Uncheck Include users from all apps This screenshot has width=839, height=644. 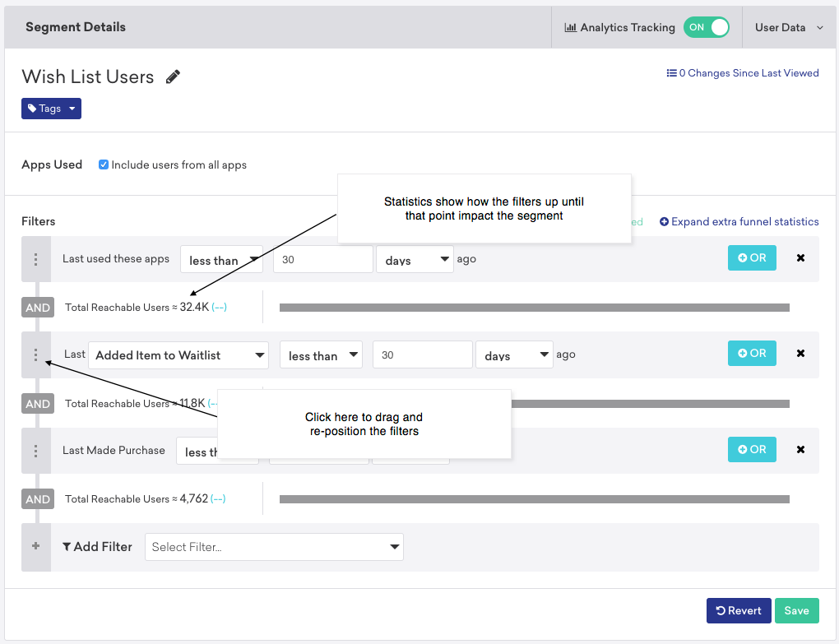pos(104,164)
